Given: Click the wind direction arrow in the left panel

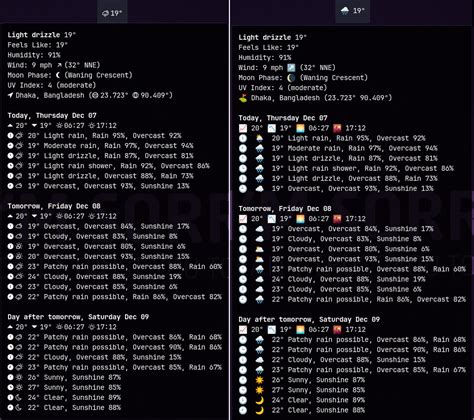Looking at the screenshot, I should pyautogui.click(x=59, y=65).
